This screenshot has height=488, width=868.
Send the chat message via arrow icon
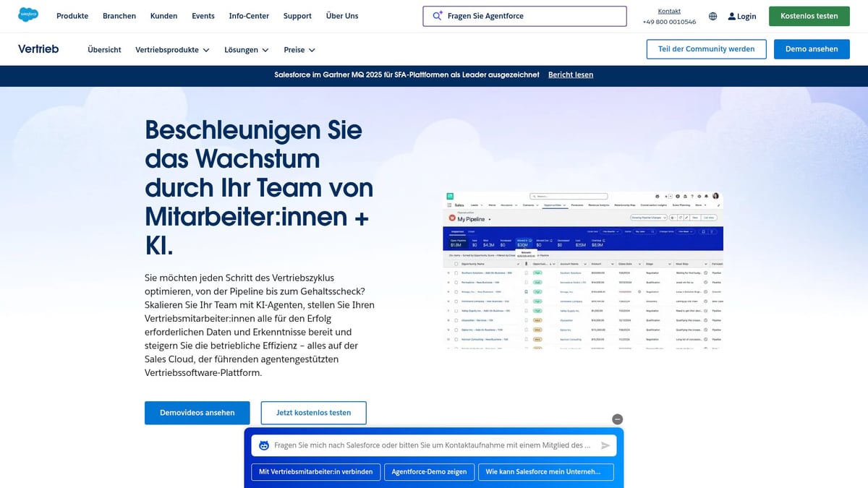point(606,445)
